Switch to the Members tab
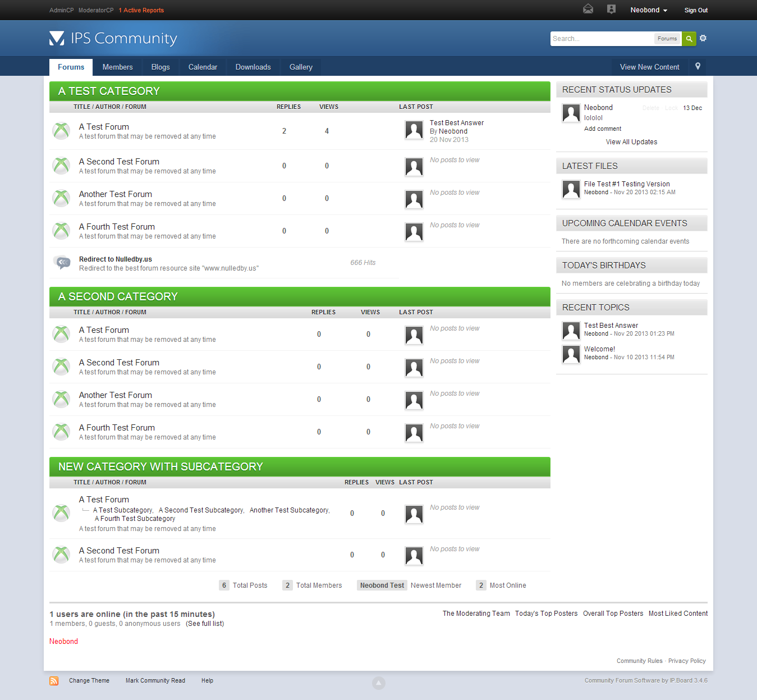The width and height of the screenshot is (757, 700). (117, 67)
